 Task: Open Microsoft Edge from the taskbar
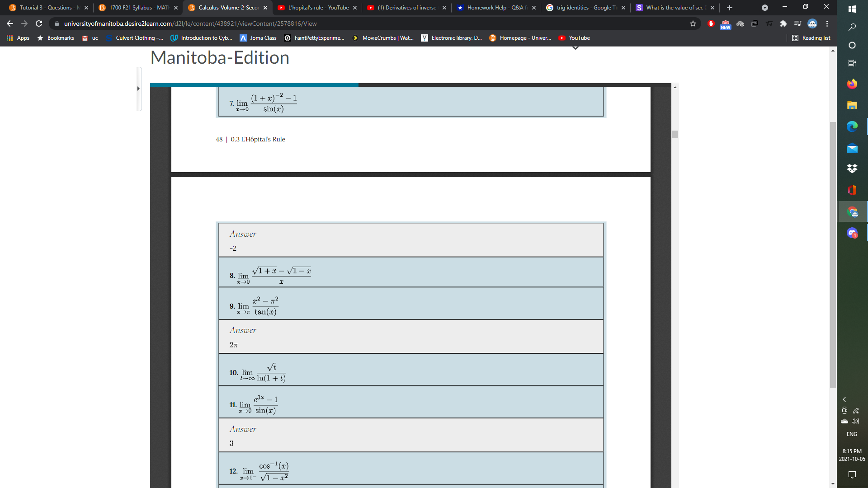(x=852, y=127)
